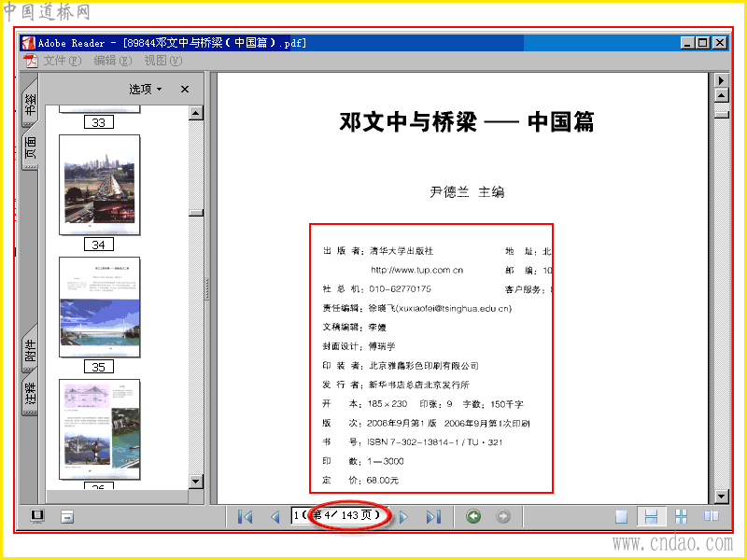This screenshot has height=560, width=747.
Task: Go to previous page arrow
Action: tap(275, 517)
